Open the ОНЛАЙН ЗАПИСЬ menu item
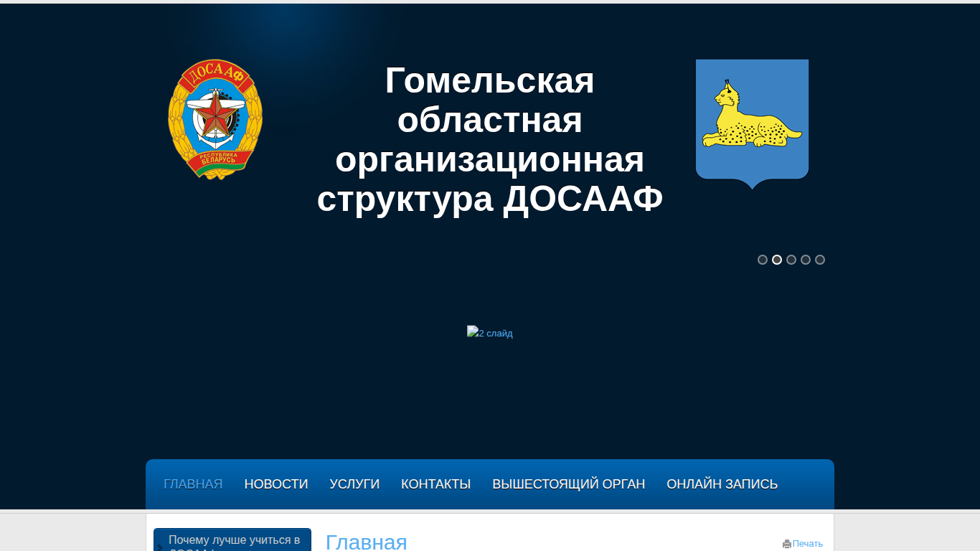Image resolution: width=980 pixels, height=551 pixels. [x=722, y=484]
